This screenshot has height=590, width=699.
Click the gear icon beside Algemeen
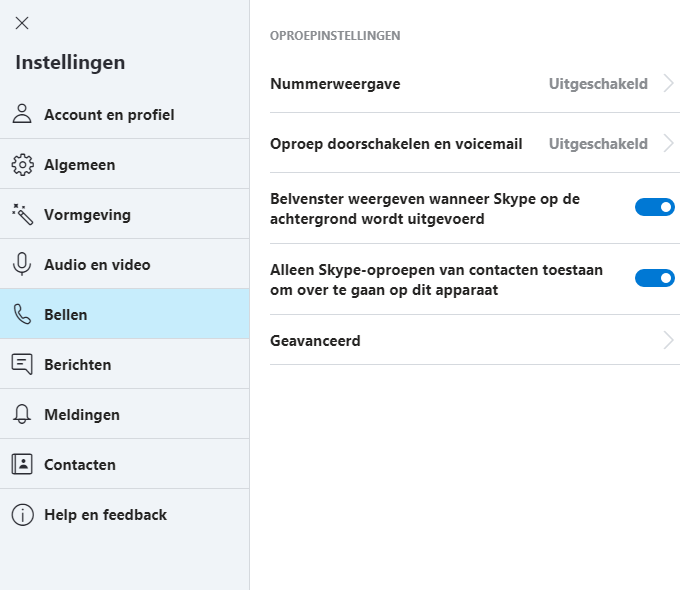click(22, 164)
